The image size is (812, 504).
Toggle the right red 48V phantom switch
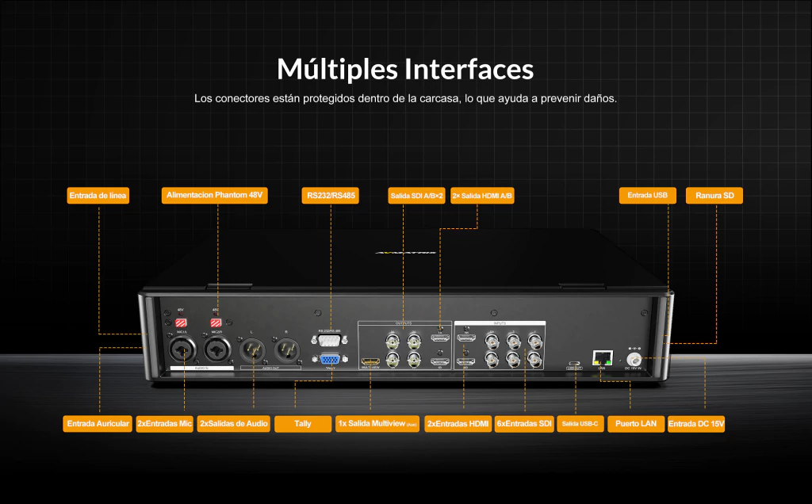[x=215, y=323]
